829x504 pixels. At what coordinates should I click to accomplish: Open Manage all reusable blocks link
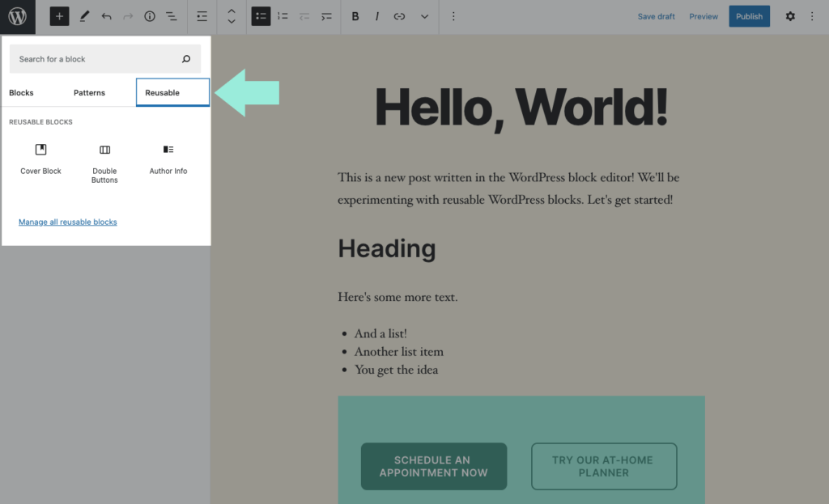68,222
